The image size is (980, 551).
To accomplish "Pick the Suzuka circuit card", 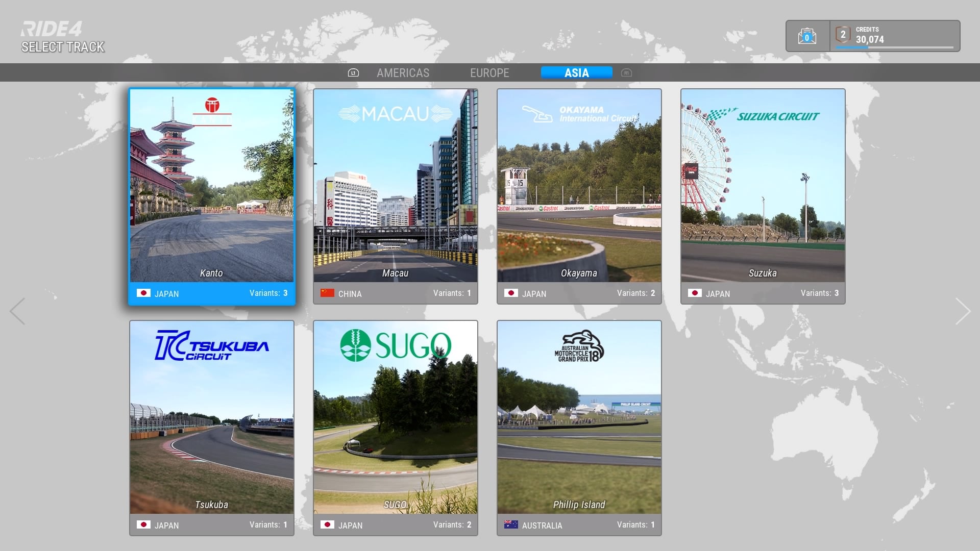I will coord(763,196).
